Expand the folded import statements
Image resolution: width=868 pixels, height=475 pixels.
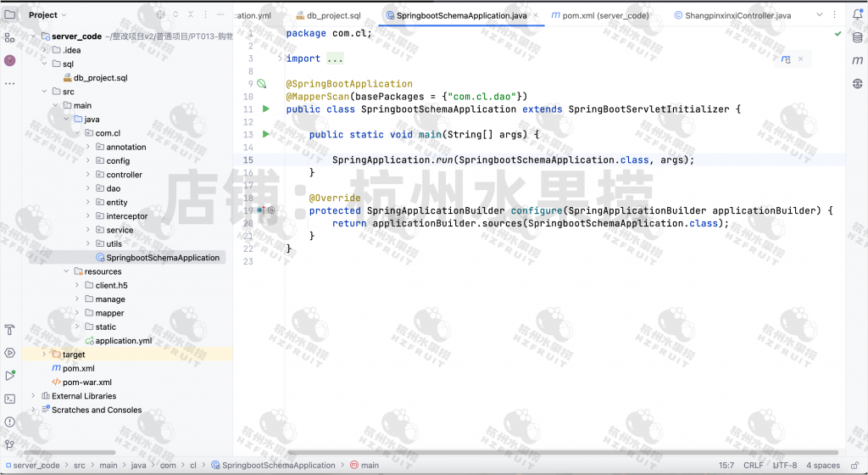(334, 59)
